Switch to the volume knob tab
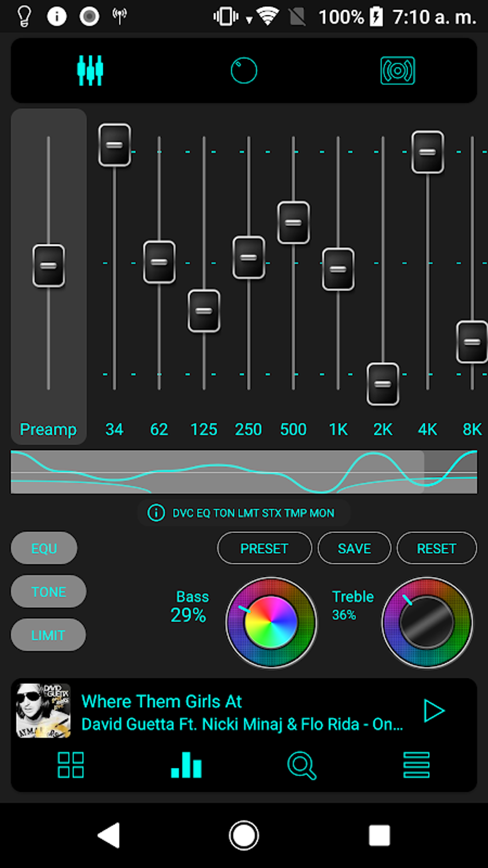This screenshot has width=488, height=868. tap(244, 70)
